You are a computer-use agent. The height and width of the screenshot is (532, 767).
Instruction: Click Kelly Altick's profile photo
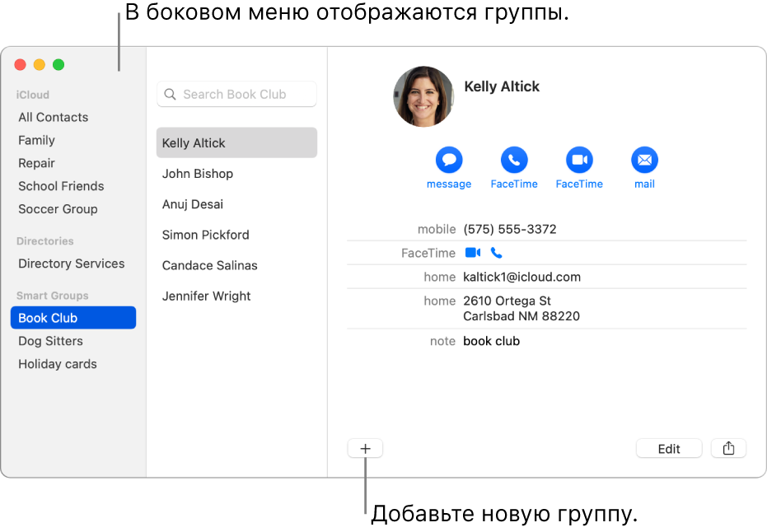tap(423, 96)
